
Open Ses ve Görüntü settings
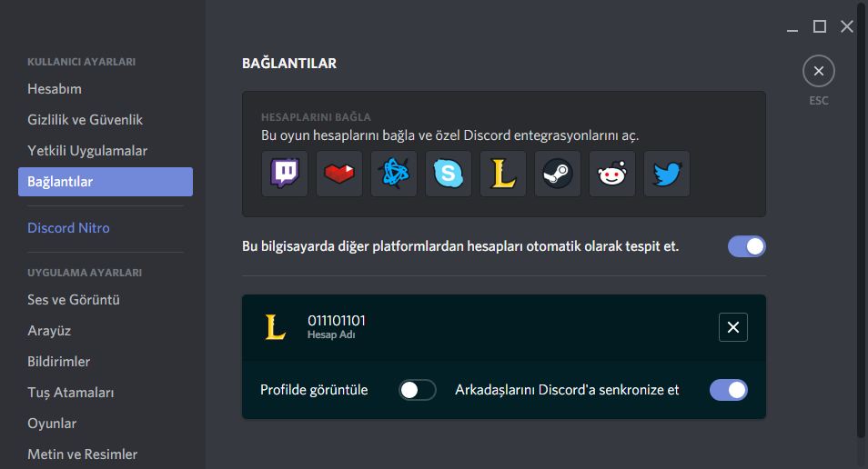[x=106, y=300]
